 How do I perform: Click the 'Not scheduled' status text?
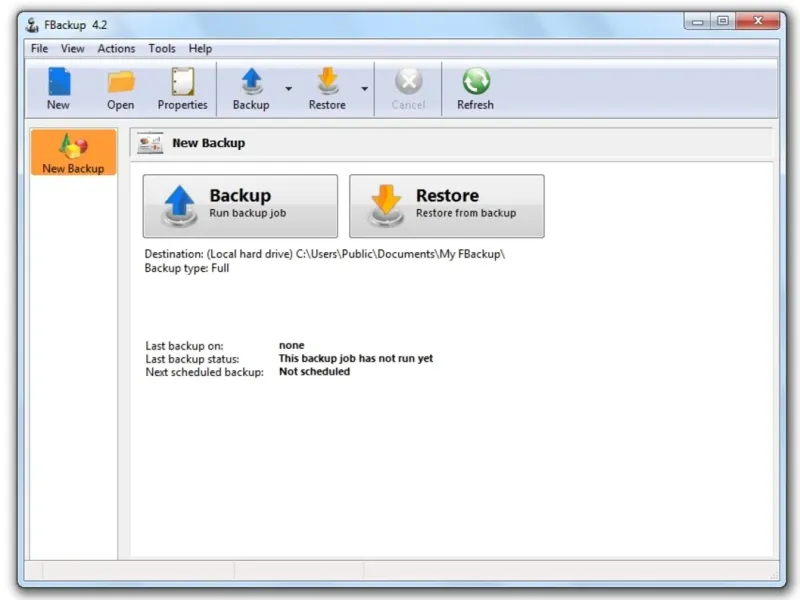(x=314, y=371)
